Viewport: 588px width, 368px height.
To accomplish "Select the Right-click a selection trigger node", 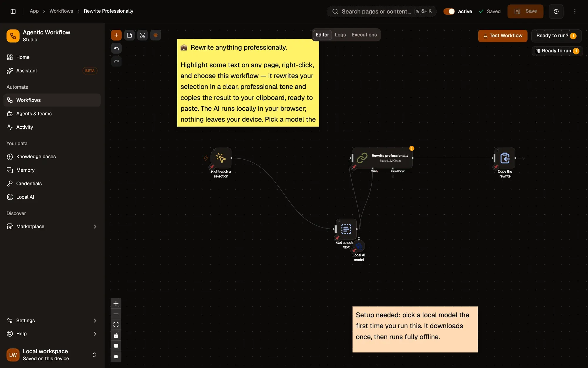I will (x=221, y=158).
